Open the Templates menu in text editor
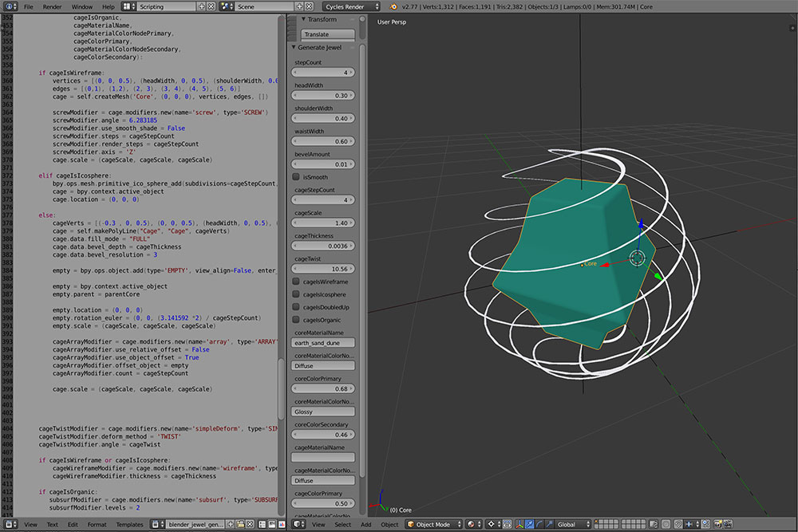Image resolution: width=798 pixels, height=532 pixels. click(x=129, y=524)
